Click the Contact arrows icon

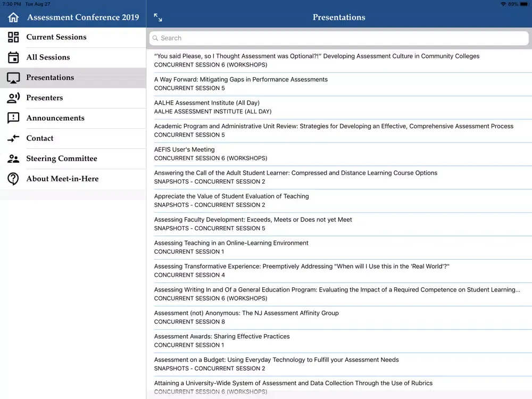pos(13,138)
